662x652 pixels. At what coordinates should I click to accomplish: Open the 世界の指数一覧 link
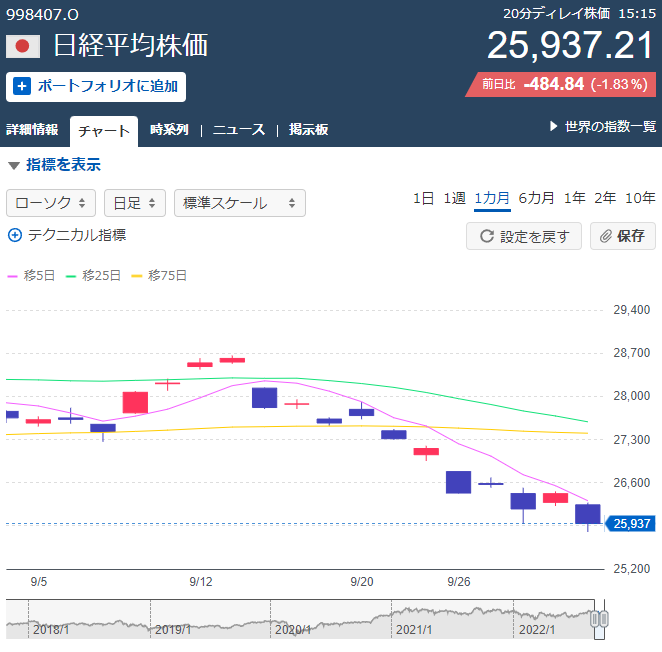610,126
